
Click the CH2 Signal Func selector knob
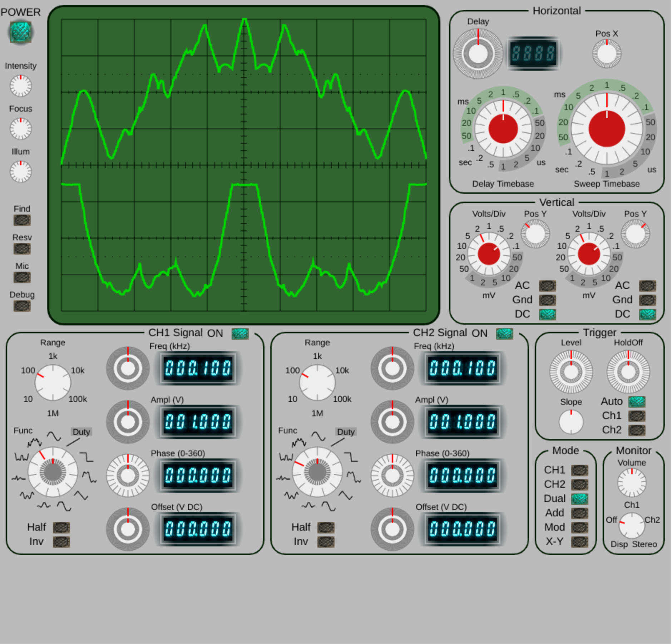317,472
